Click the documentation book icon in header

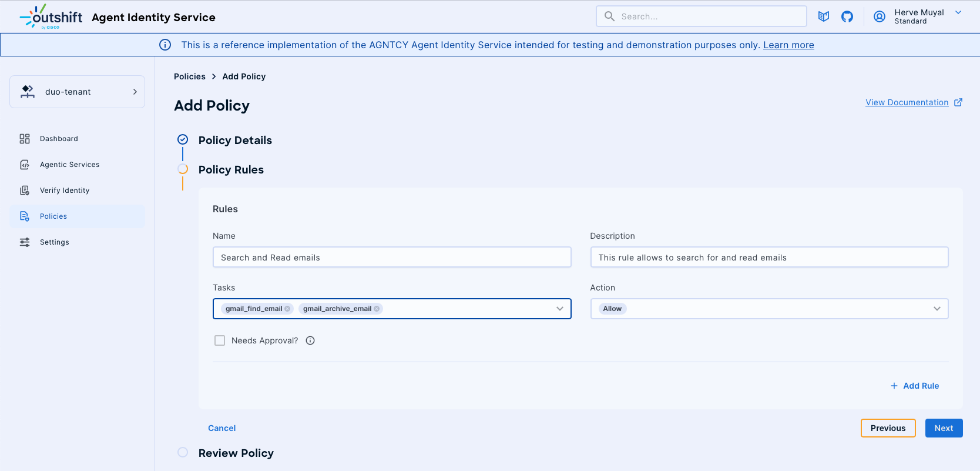point(824,16)
